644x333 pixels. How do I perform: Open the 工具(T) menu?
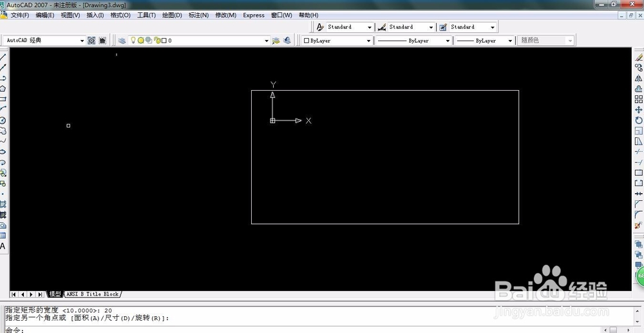(146, 15)
